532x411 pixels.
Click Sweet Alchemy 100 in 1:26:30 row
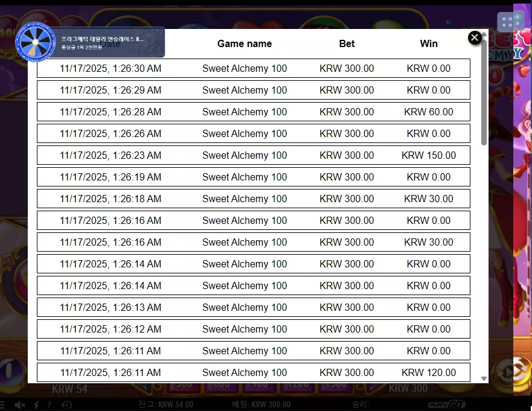point(245,69)
